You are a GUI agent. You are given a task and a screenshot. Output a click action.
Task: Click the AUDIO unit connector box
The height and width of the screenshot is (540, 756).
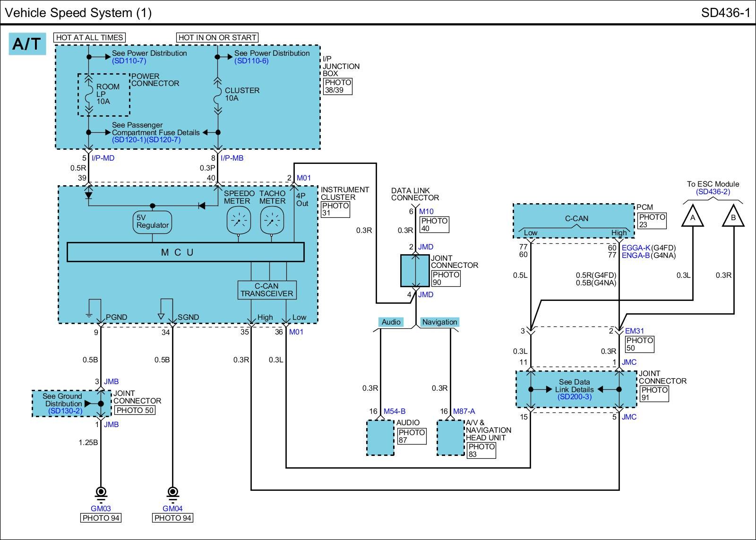(x=380, y=437)
